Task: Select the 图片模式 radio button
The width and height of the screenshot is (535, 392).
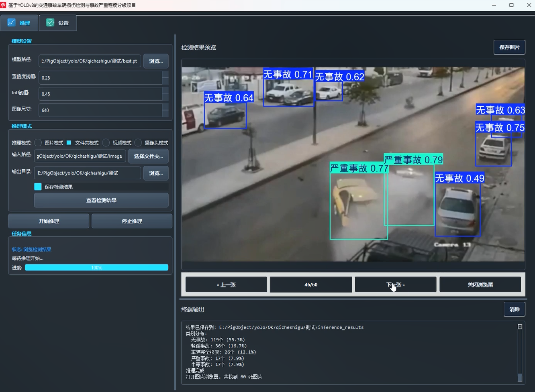Action: pyautogui.click(x=38, y=142)
